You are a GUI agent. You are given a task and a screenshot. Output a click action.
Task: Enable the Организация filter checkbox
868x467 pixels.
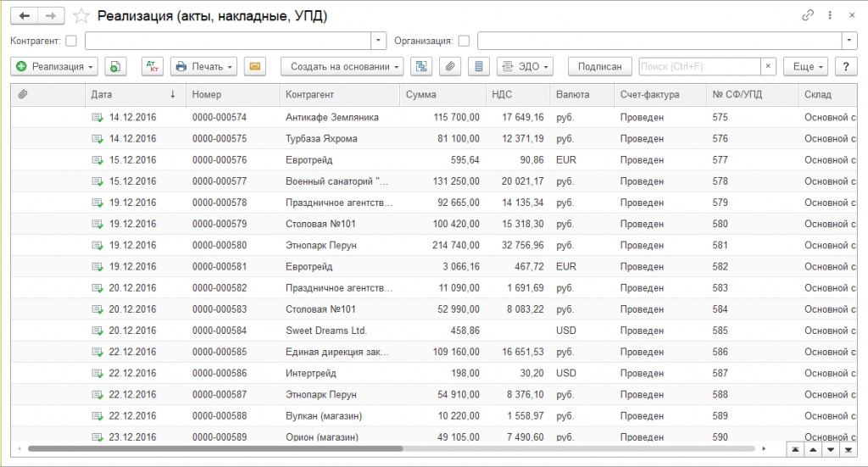click(464, 41)
